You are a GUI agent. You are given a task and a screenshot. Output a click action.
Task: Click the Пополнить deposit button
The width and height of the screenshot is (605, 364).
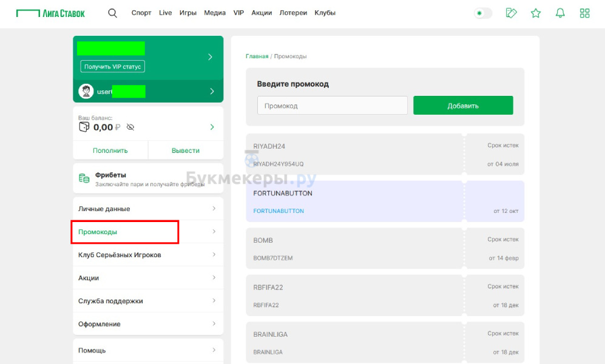pyautogui.click(x=110, y=150)
